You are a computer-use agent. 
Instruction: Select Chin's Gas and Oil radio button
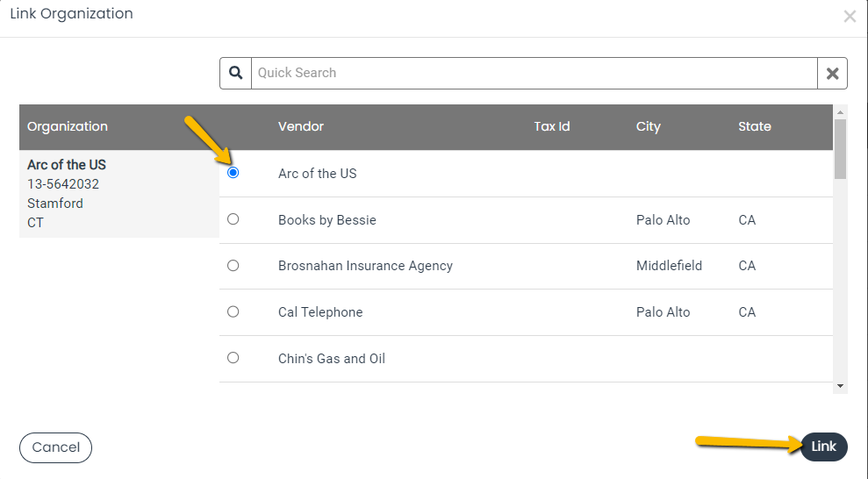233,357
